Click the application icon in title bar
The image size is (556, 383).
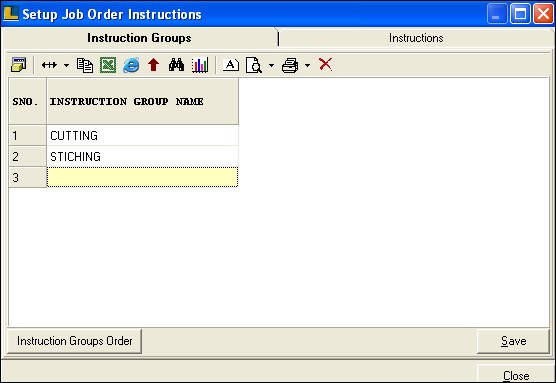[x=11, y=14]
